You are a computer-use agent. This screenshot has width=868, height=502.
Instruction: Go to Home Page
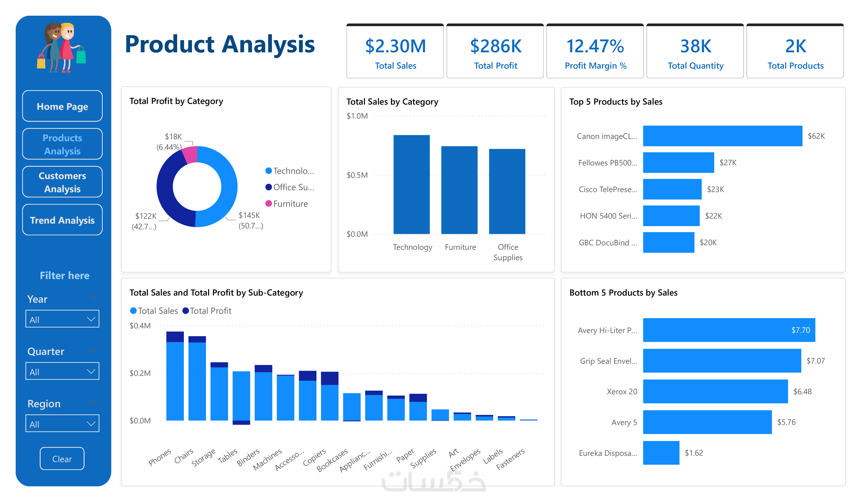coord(62,106)
